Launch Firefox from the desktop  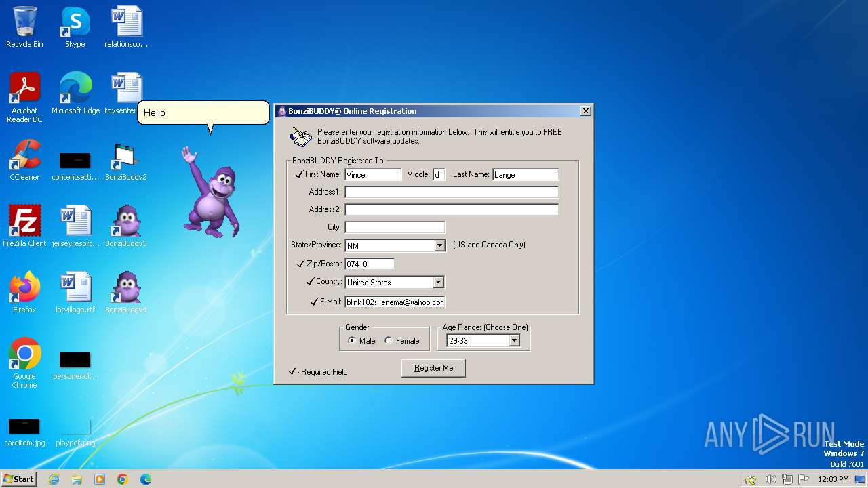[x=24, y=292]
